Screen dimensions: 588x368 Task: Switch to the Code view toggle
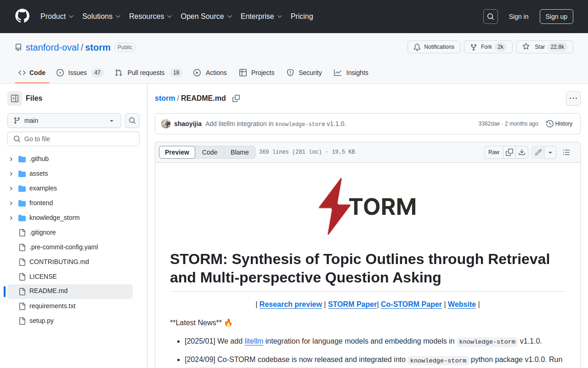pos(209,152)
